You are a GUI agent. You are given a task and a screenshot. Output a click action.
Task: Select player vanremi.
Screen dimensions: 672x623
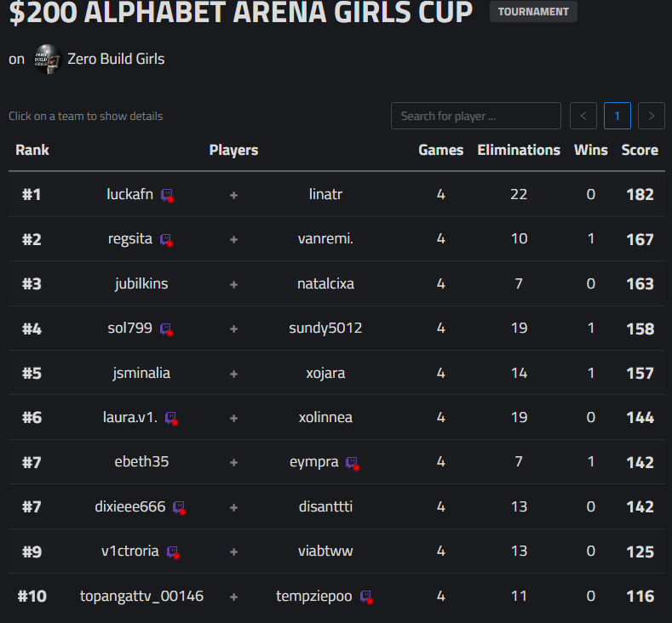point(325,238)
